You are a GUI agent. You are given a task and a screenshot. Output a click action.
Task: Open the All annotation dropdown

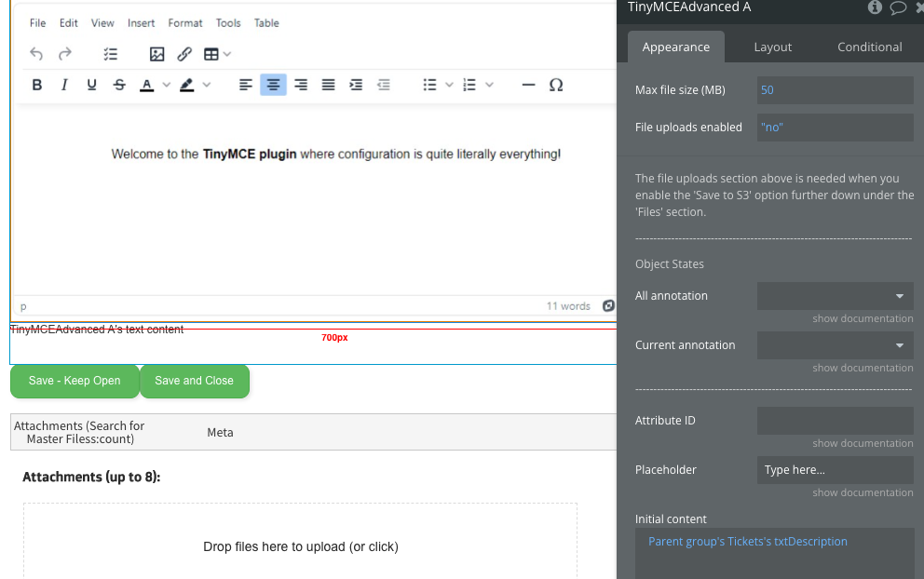point(835,295)
